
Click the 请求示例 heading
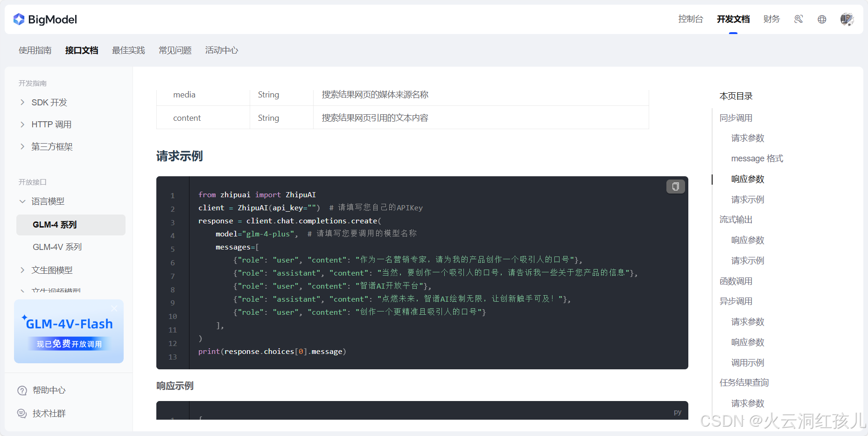click(179, 156)
